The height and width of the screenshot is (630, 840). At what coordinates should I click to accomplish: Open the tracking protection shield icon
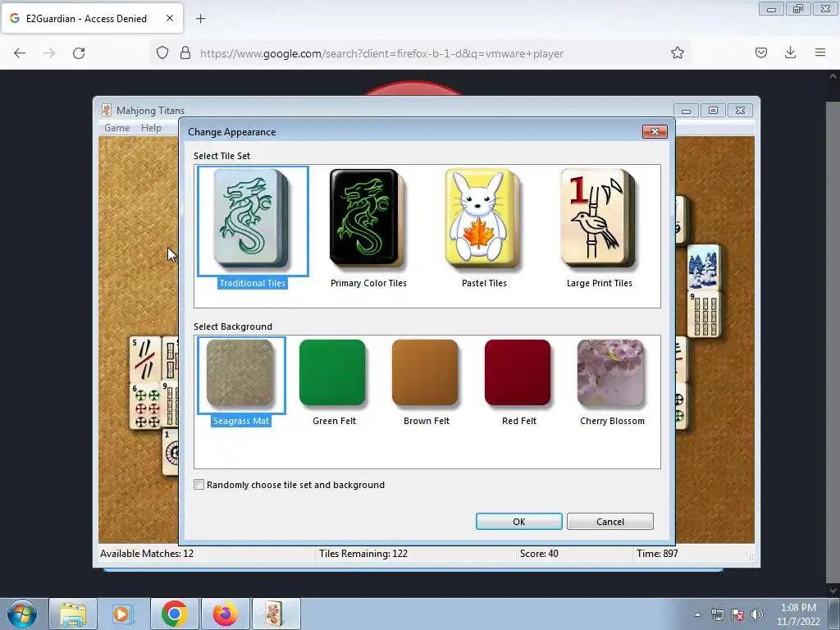tap(162, 53)
